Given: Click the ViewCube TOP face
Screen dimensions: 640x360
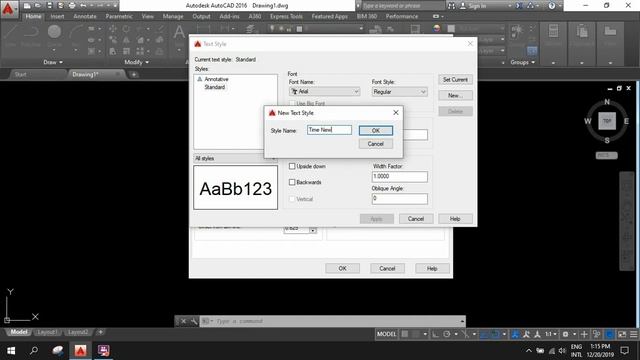Looking at the screenshot, I should click(x=607, y=121).
